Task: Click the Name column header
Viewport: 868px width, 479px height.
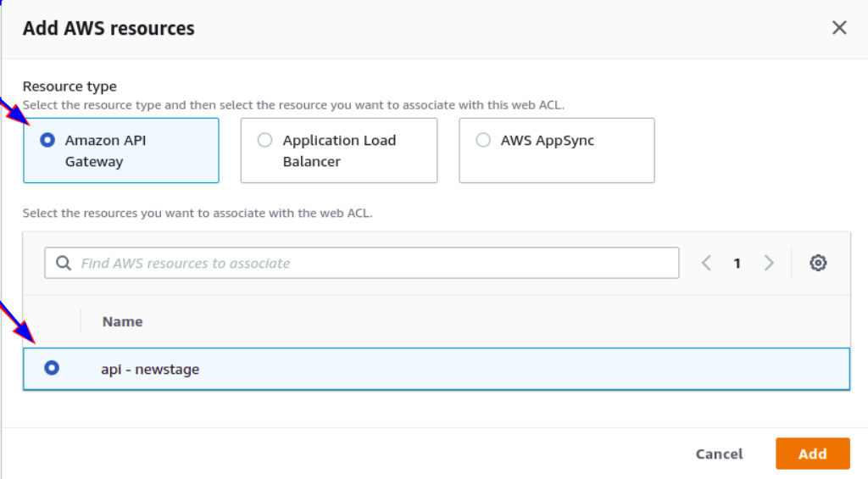Action: [122, 321]
